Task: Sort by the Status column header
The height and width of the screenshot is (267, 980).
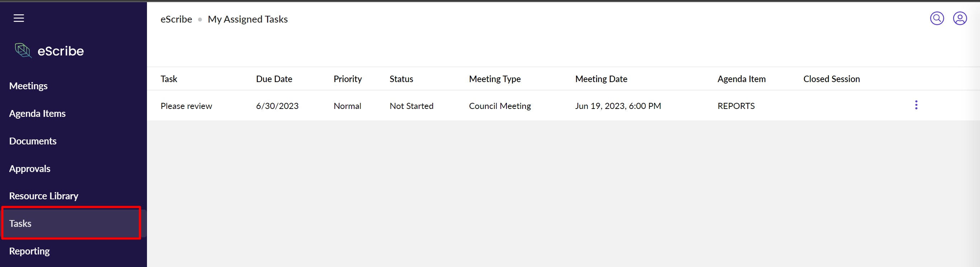Action: pos(401,79)
